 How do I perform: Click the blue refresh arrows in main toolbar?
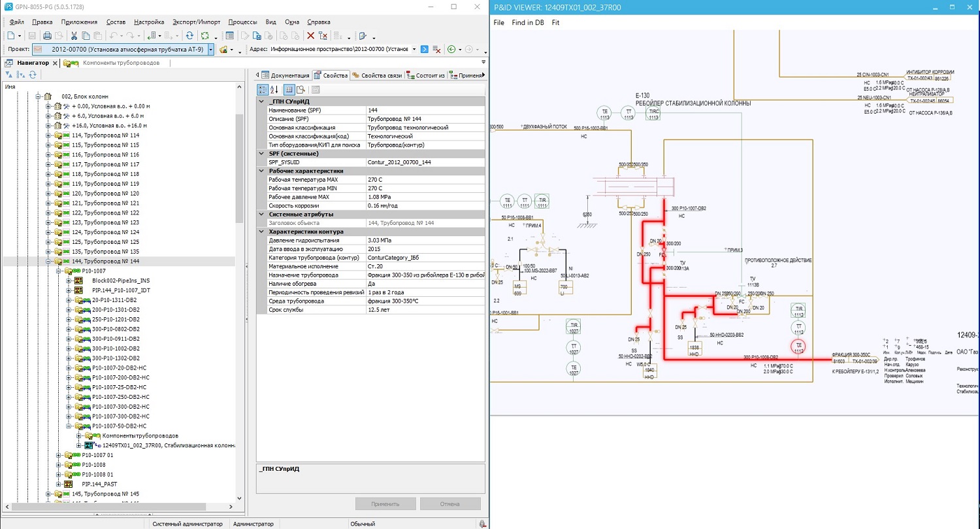pos(189,36)
